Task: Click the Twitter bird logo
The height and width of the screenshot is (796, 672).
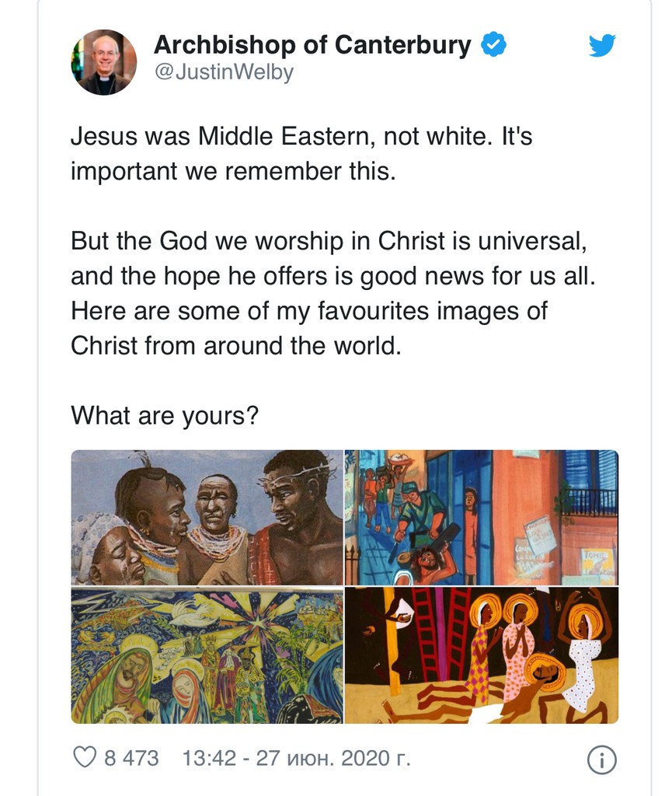Action: (601, 46)
